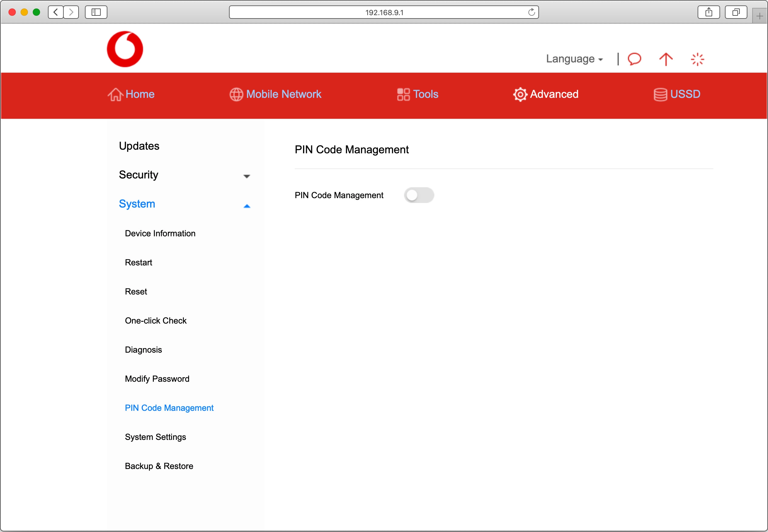Show Safari tab overview icon
Viewport: 768px width, 532px height.
[736, 12]
